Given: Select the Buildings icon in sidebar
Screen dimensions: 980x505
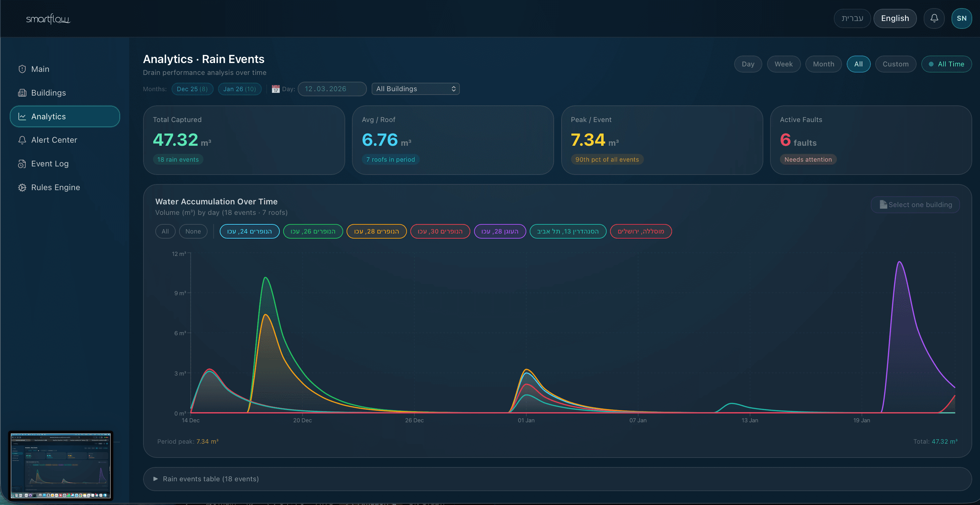Looking at the screenshot, I should tap(22, 93).
